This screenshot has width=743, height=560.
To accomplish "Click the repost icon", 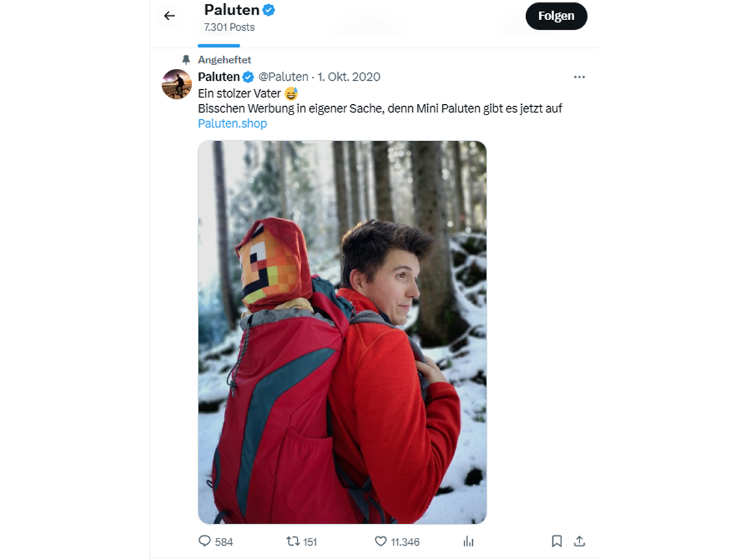I will [x=294, y=541].
